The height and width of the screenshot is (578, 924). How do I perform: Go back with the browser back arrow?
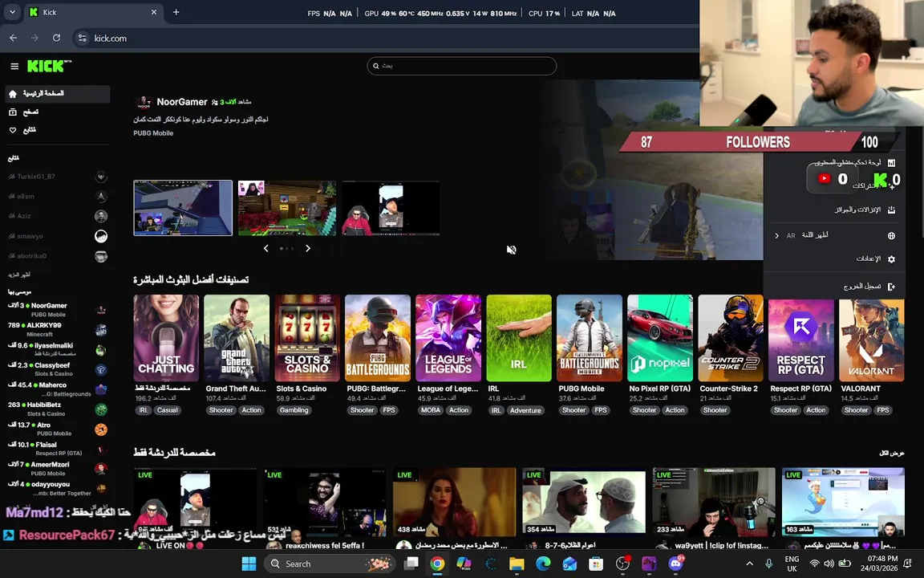(x=13, y=38)
